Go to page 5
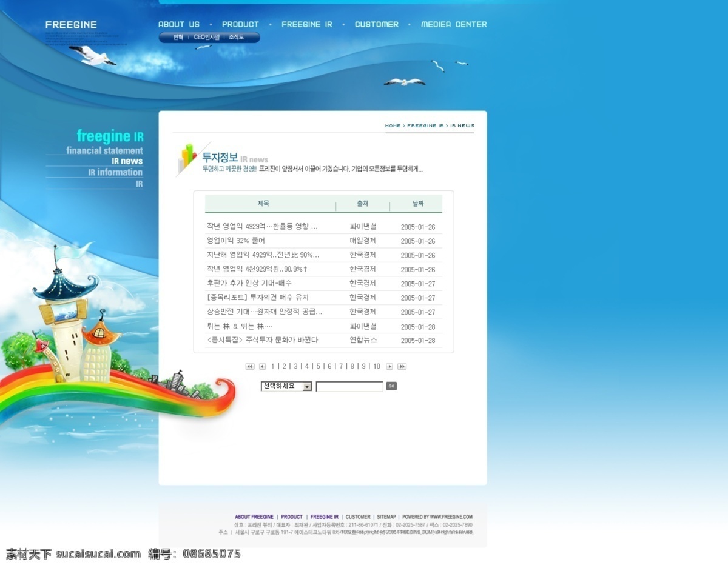The width and height of the screenshot is (728, 568). 318,366
